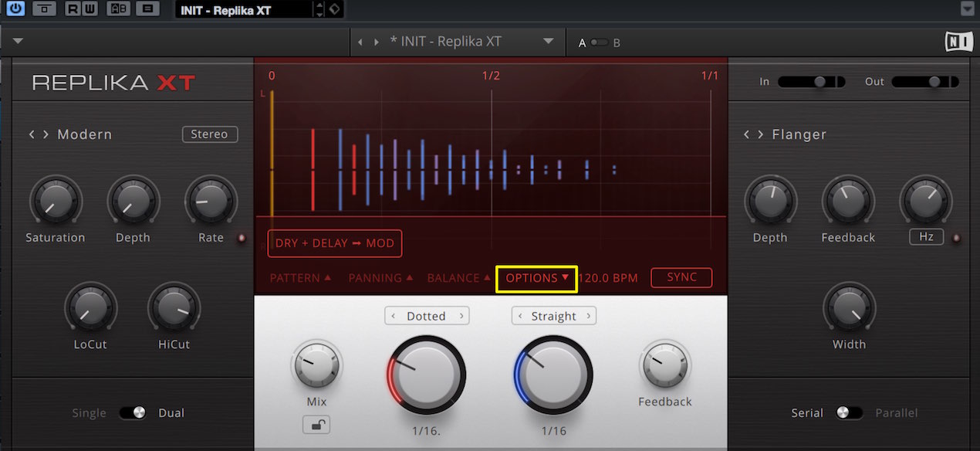980x451 pixels.
Task: Select next timing after Straight
Action: 588,316
